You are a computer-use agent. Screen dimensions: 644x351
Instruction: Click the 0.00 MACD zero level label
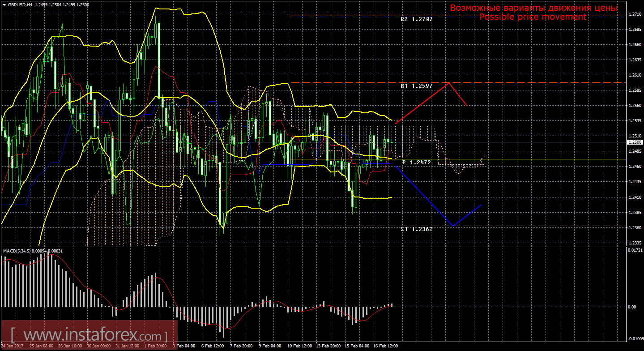coord(632,307)
